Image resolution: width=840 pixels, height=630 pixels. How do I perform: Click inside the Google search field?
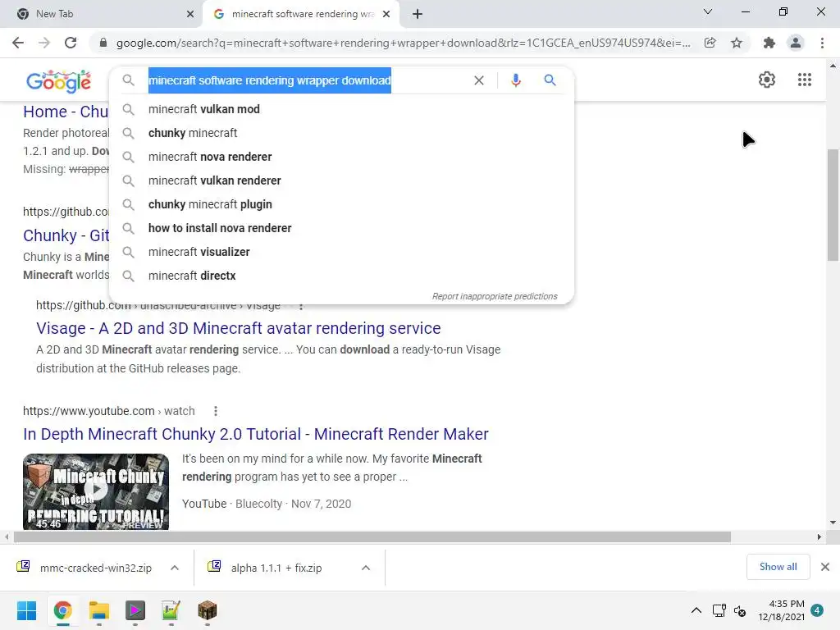tap(269, 80)
